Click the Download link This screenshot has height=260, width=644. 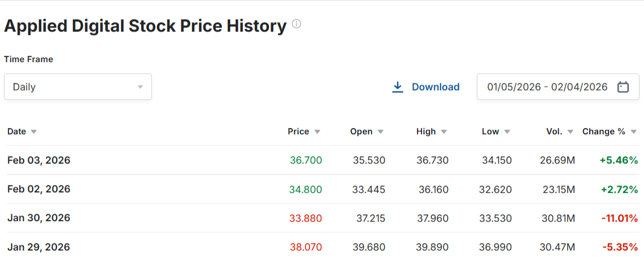[436, 87]
